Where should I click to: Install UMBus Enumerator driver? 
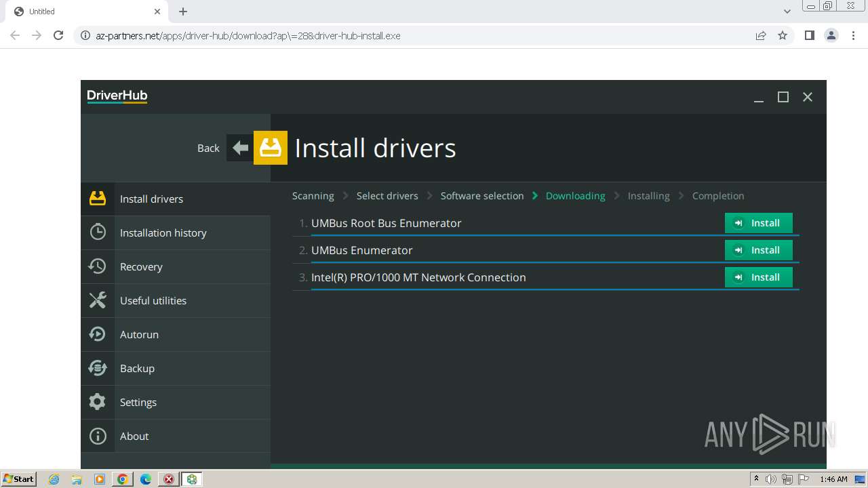(758, 250)
